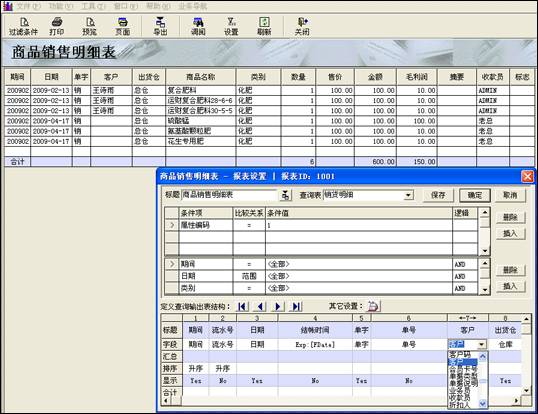Click the 关闭 close toolbar icon
Screen dimensions: 538x414
(x=302, y=26)
